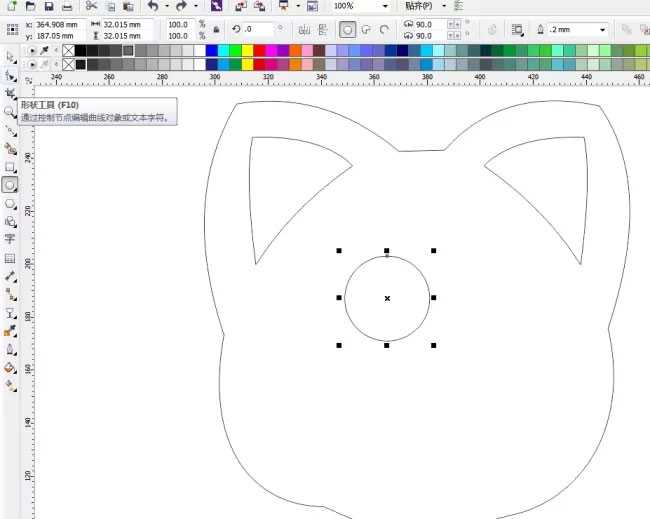
Task: Select the Text tool
Action: 10,239
